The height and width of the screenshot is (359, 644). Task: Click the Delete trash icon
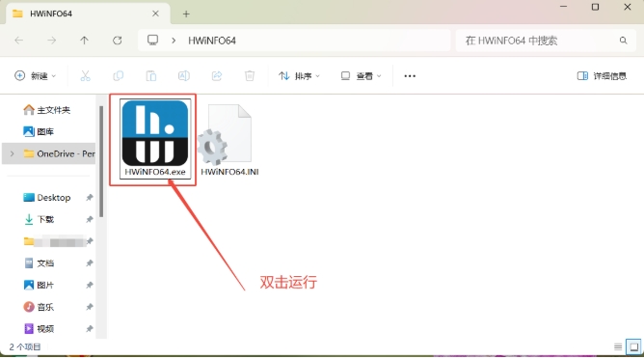point(250,75)
